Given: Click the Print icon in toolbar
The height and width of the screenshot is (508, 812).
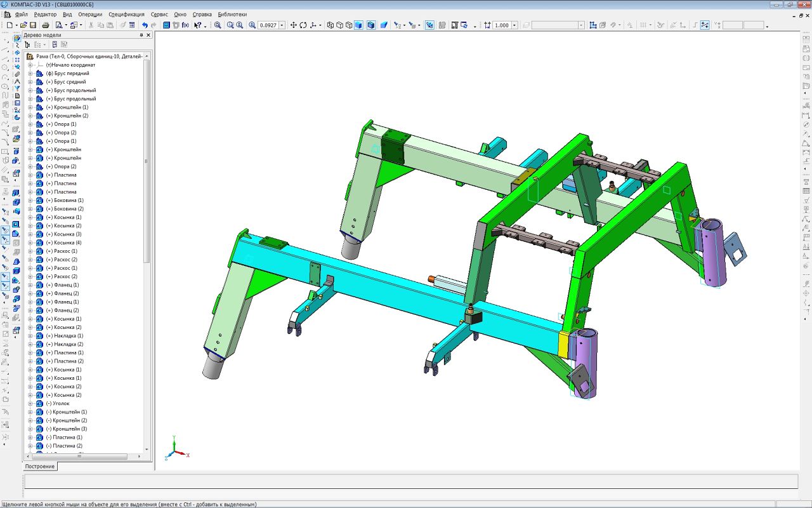Looking at the screenshot, I should (46, 25).
